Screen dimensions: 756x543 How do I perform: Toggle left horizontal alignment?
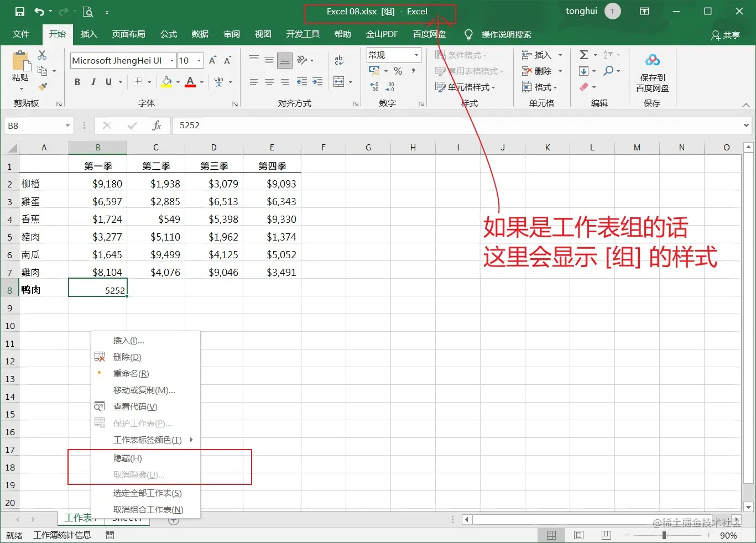point(254,82)
